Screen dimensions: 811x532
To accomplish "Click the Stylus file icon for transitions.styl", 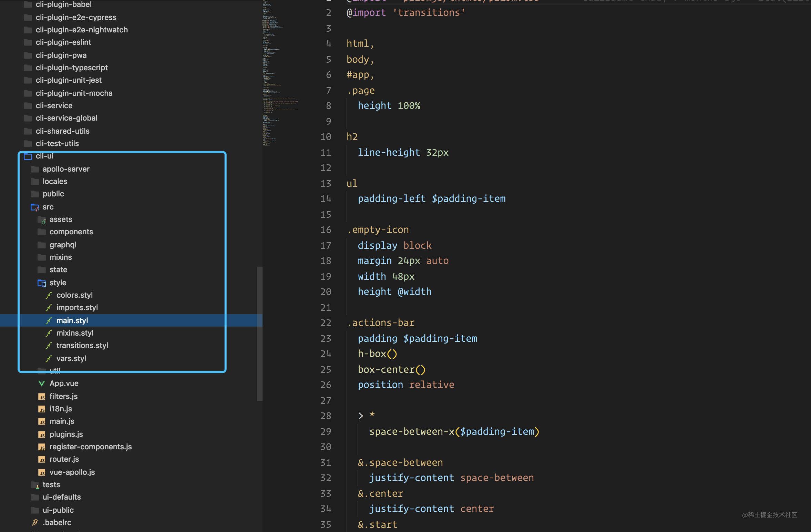I will [50, 346].
